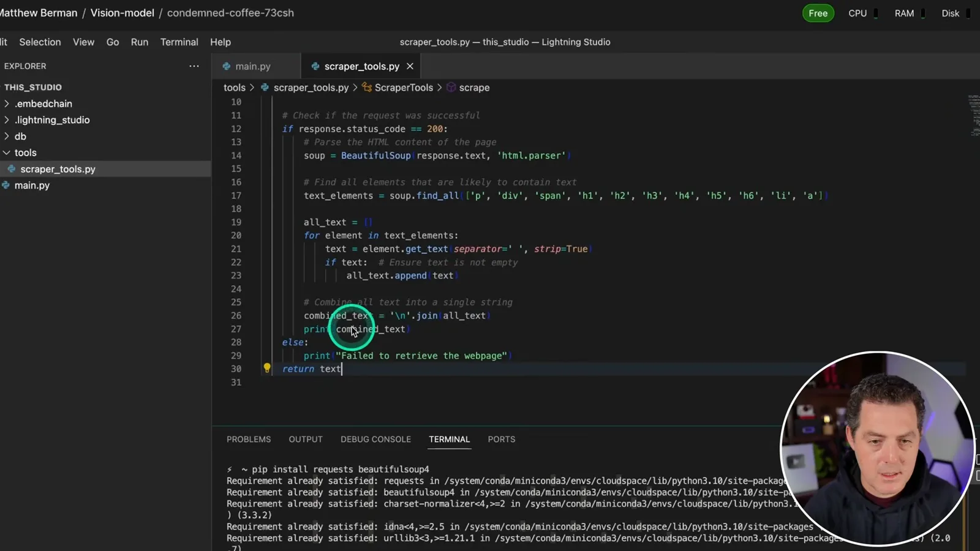Click the CPU usage indicator
The height and width of the screenshot is (551, 980).
coord(862,13)
